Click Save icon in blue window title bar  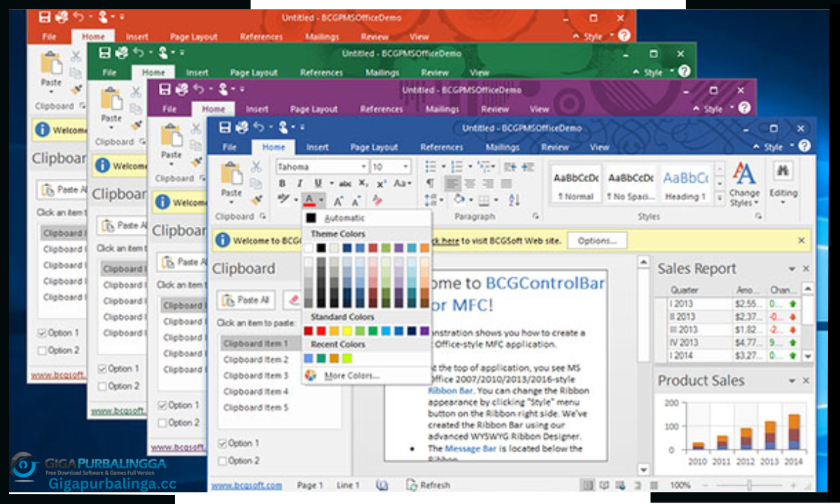[225, 127]
